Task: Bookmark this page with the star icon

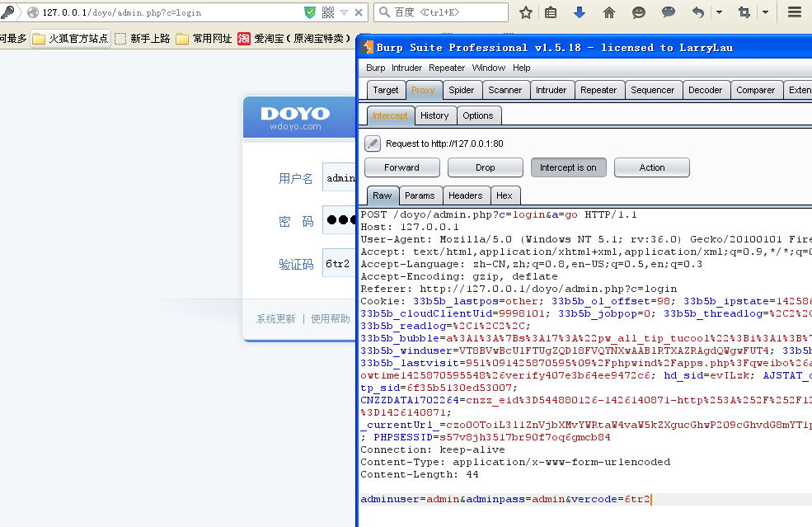Action: (x=526, y=12)
